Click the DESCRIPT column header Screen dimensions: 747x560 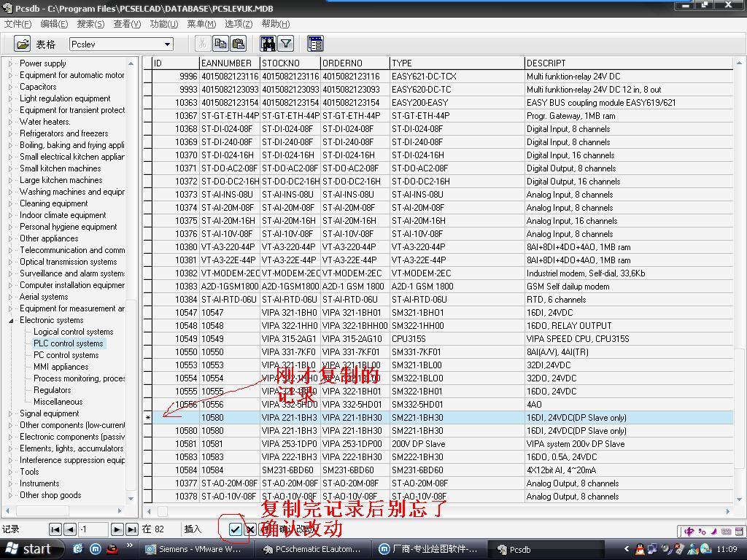click(x=628, y=63)
